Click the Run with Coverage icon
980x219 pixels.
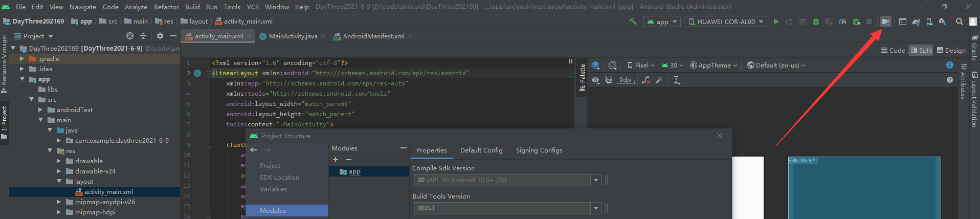[x=829, y=21]
